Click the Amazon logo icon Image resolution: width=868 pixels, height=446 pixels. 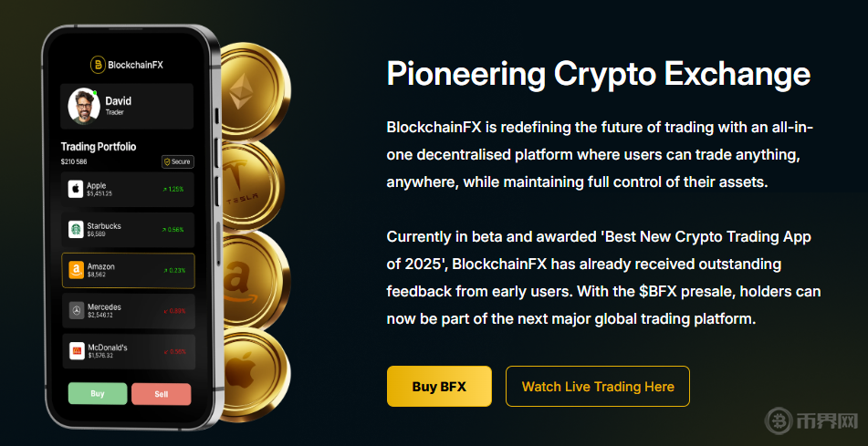click(x=77, y=270)
